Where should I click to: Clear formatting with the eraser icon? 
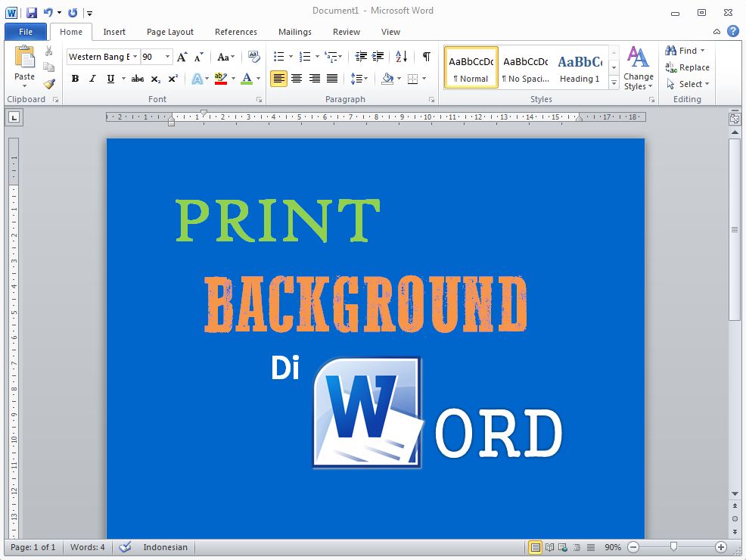click(x=254, y=57)
